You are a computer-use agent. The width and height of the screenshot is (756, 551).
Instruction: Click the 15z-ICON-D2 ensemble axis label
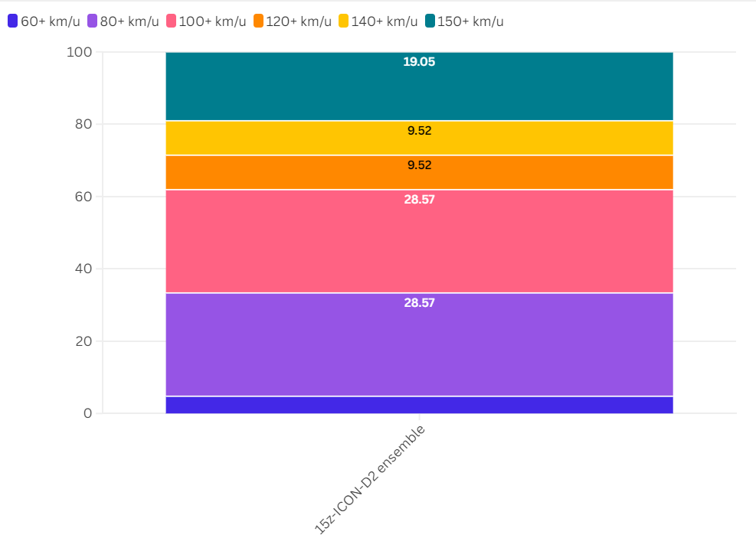tap(370, 480)
